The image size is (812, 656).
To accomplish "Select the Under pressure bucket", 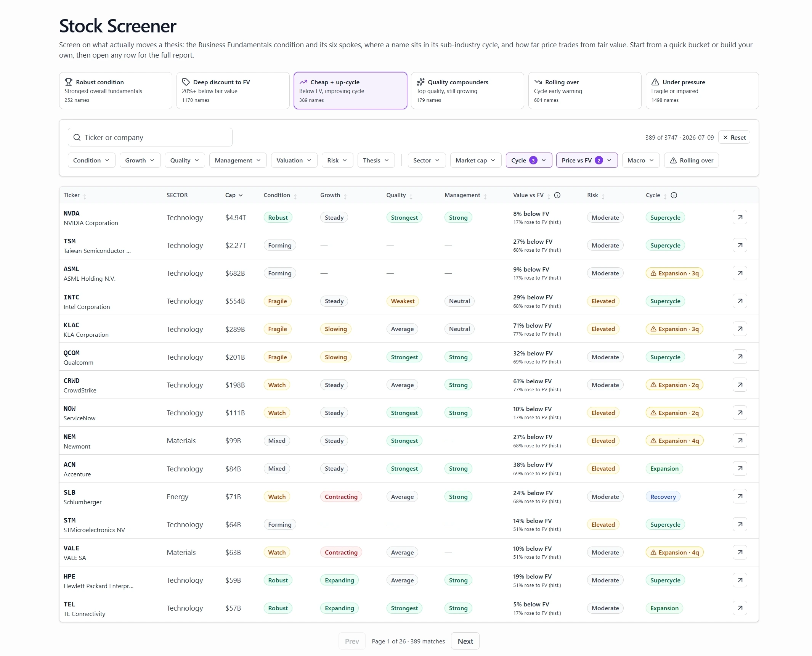I will [702, 91].
